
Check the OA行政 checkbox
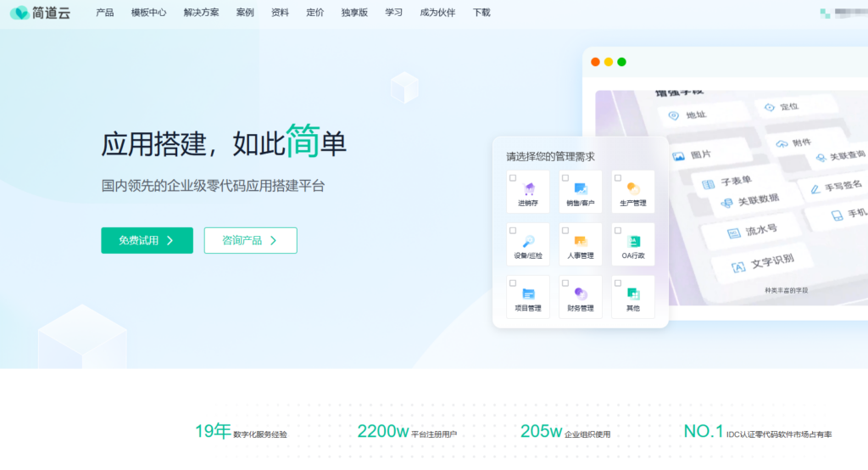point(618,231)
